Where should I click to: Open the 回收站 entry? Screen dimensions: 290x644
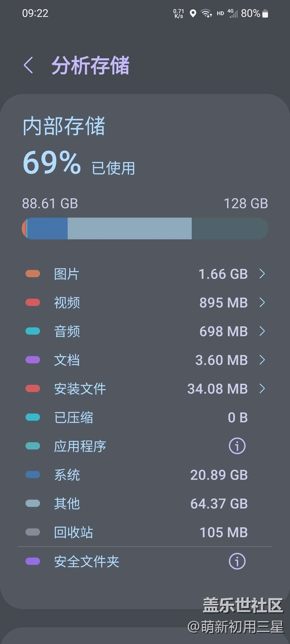(x=74, y=533)
